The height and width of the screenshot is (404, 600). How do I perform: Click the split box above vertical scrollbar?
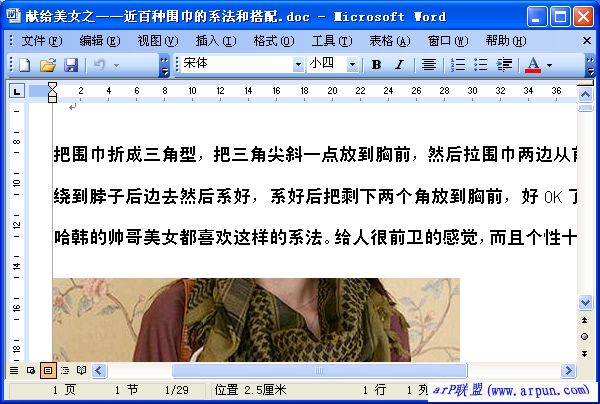point(585,83)
